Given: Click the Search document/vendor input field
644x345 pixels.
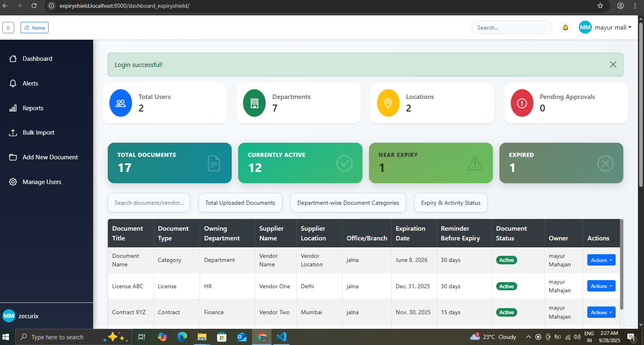Looking at the screenshot, I should [x=149, y=203].
